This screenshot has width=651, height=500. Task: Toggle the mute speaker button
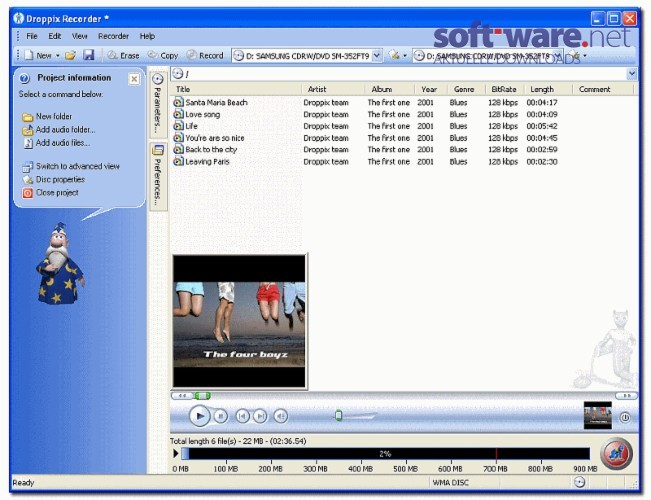point(281,416)
